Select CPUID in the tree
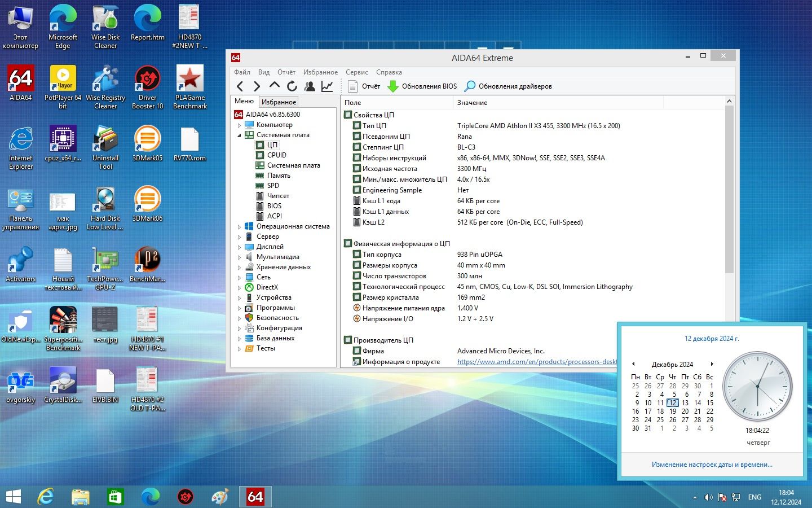Viewport: 812px width, 508px height. (x=276, y=155)
